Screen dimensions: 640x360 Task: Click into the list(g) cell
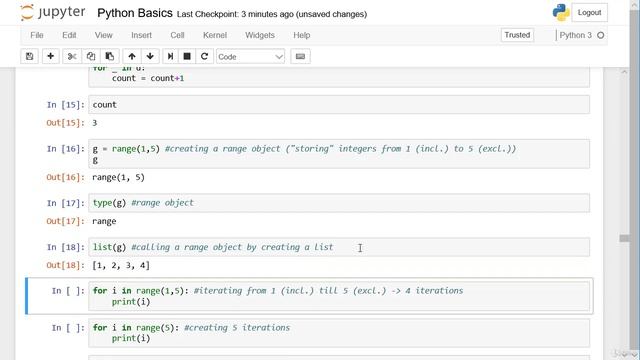pos(339,247)
